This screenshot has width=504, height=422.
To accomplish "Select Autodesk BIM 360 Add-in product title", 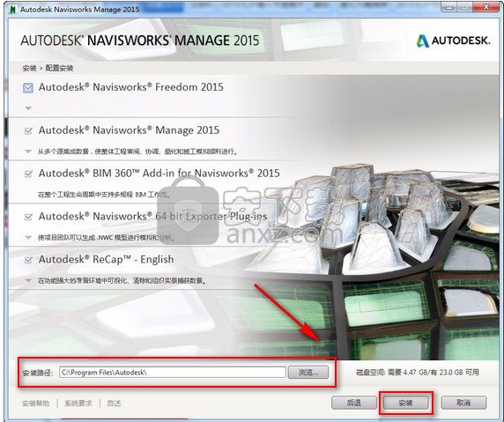I will click(x=159, y=174).
